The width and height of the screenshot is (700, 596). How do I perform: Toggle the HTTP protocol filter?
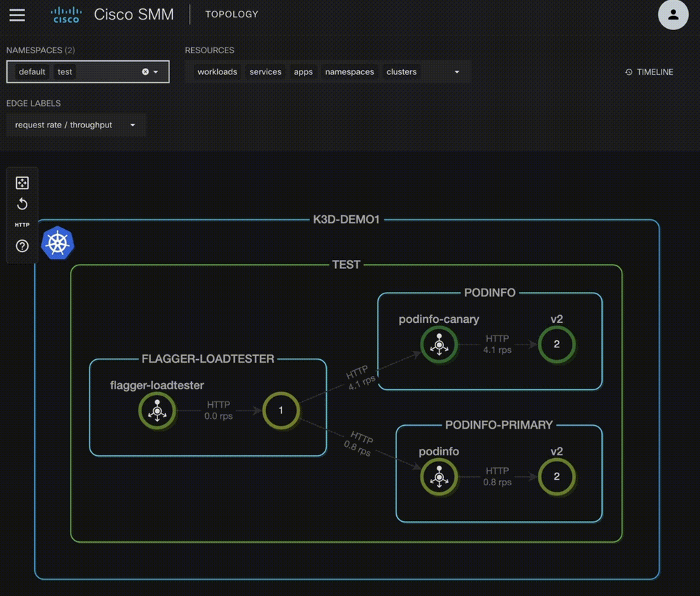22,225
